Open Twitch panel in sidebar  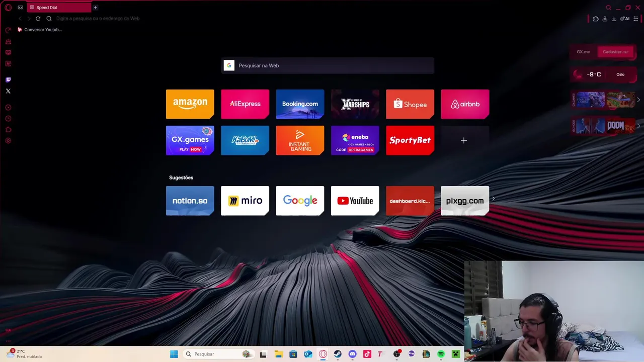pos(8,79)
